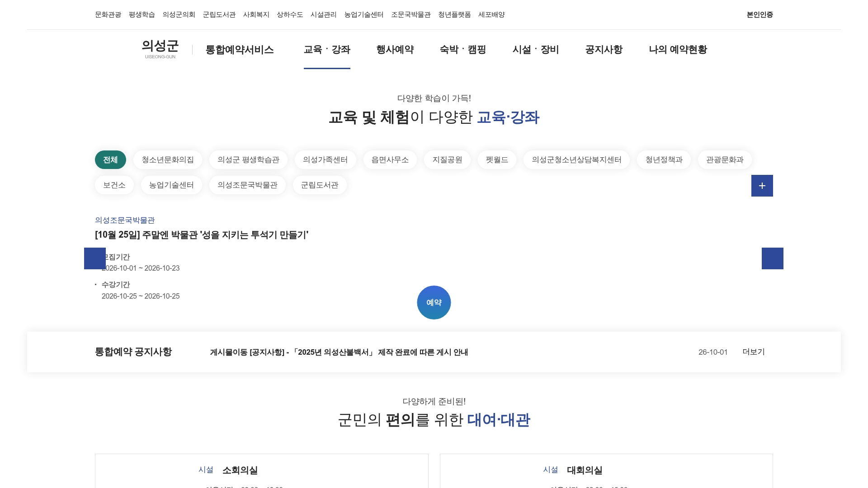
Task: Click 본인인증 in the top bar
Action: (760, 14)
